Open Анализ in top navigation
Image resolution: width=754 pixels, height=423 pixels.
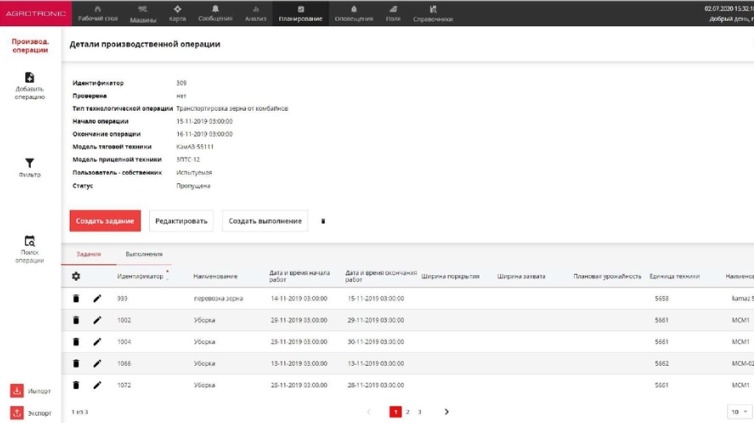[x=255, y=13]
